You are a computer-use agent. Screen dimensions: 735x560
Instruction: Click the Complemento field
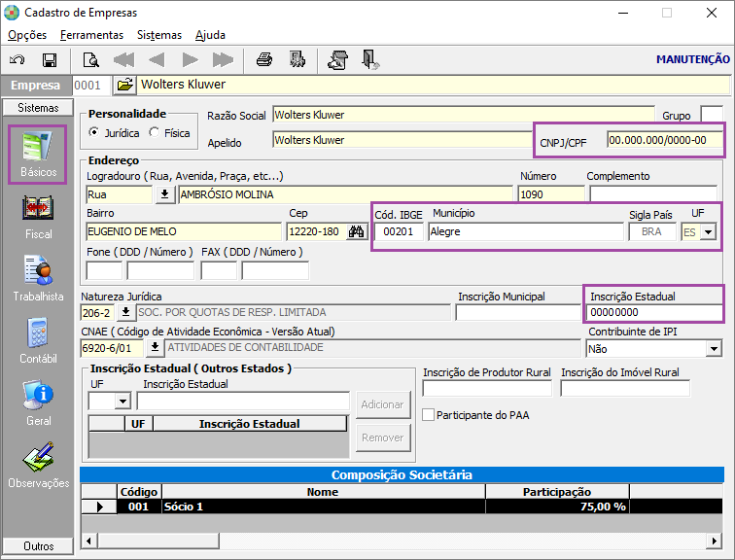(x=653, y=194)
